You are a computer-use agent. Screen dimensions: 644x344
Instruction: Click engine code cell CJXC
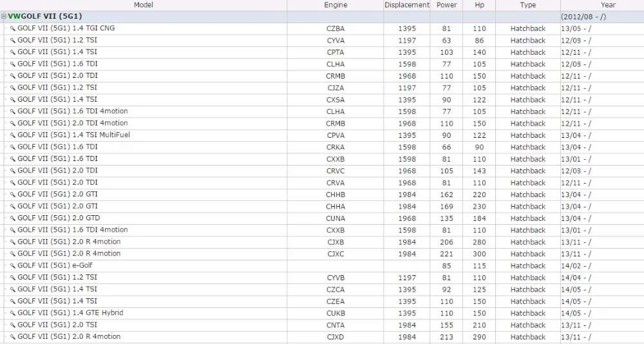336,254
